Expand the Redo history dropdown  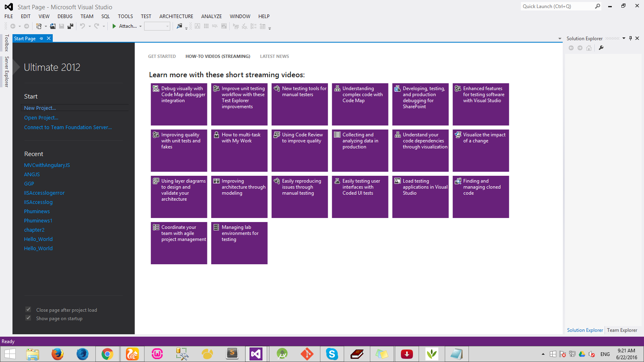pyautogui.click(x=104, y=26)
